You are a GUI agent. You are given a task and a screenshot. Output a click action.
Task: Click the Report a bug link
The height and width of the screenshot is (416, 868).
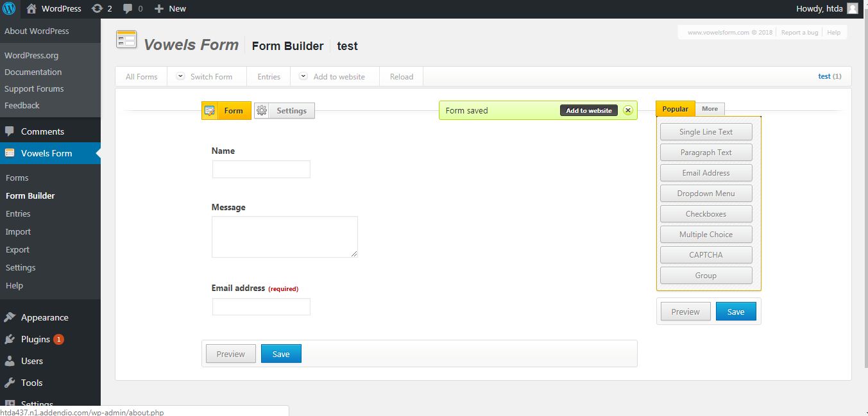pos(799,32)
